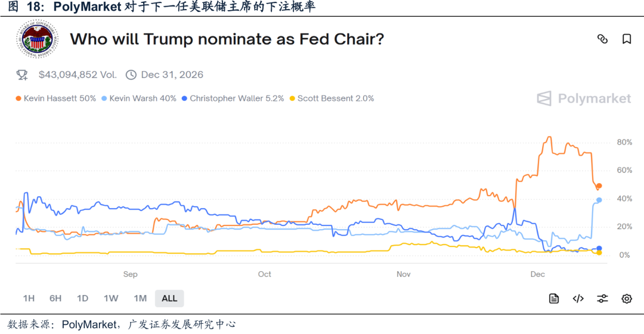Viewport: 644px width, 334px height.
Task: Click Scott Bessent's yellow legend dot
Action: pyautogui.click(x=292, y=98)
